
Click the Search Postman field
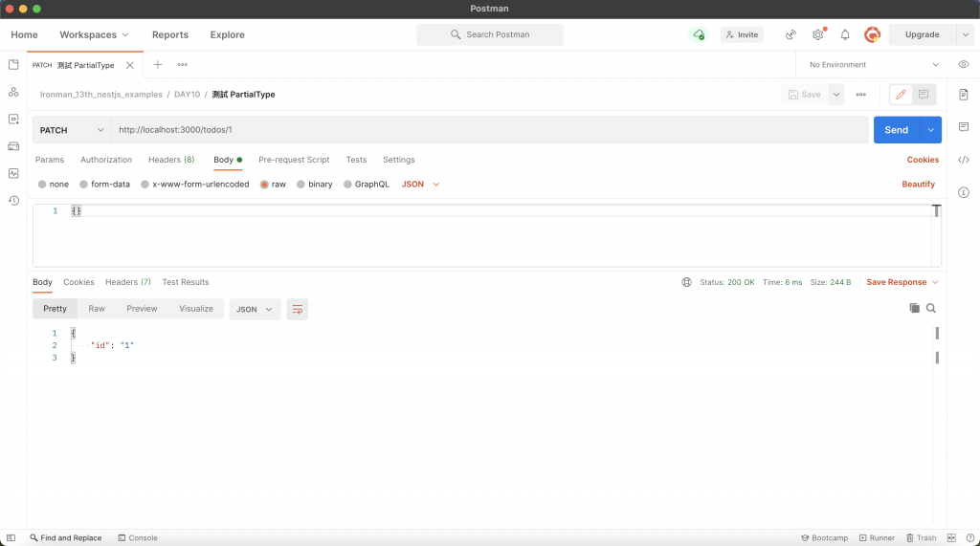point(489,35)
